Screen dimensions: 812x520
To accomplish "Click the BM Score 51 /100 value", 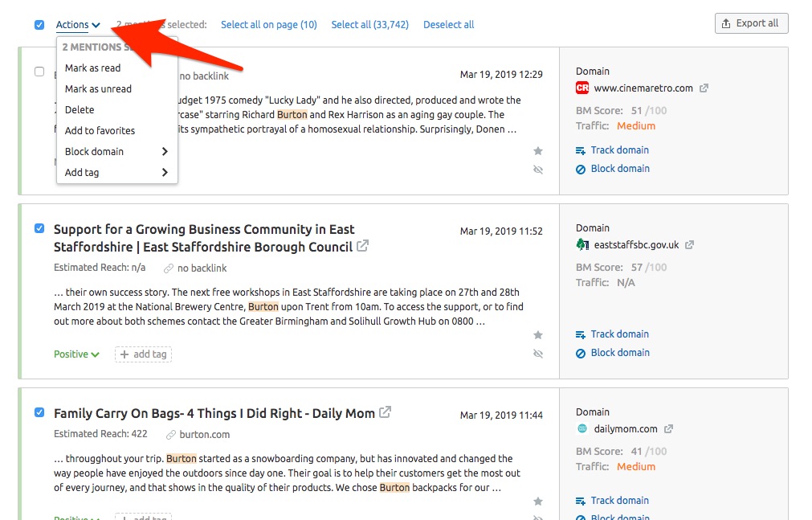I will [x=649, y=110].
